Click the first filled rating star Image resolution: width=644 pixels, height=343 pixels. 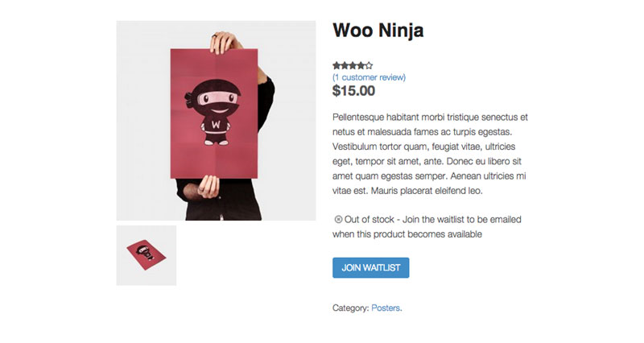(x=336, y=65)
